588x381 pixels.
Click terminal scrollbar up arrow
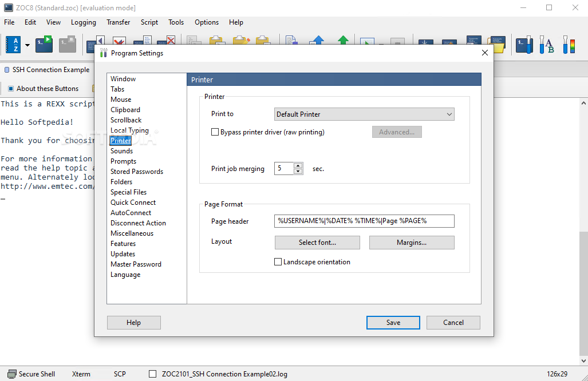click(583, 103)
